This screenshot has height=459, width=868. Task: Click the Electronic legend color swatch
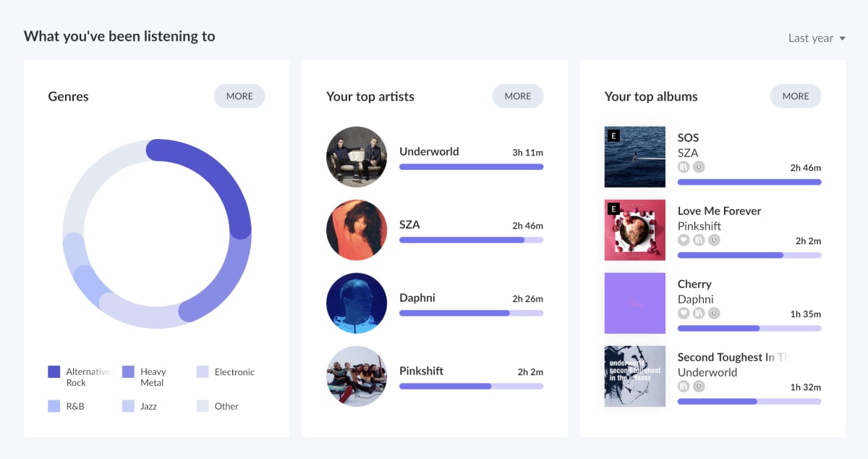click(x=203, y=372)
